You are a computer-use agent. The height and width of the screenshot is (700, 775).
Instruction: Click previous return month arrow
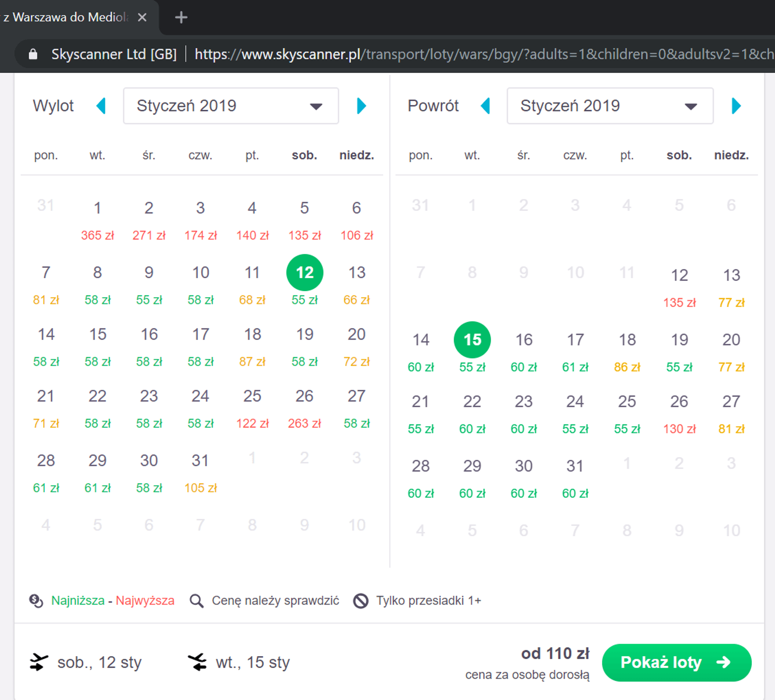pos(486,106)
